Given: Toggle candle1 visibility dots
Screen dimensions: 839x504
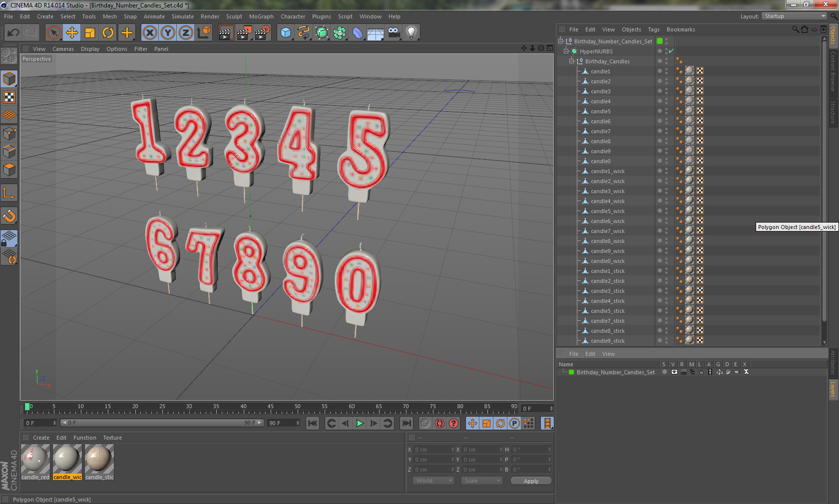Looking at the screenshot, I should [x=666, y=71].
